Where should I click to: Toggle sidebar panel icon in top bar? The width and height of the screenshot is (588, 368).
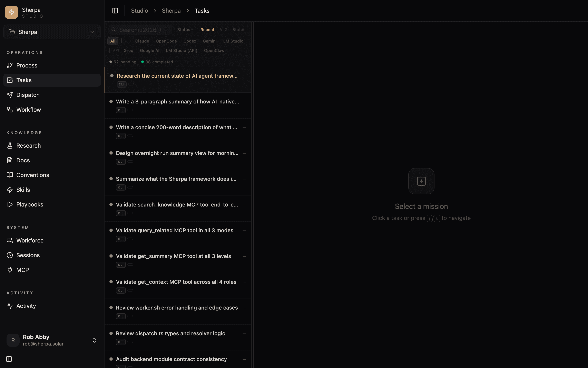click(115, 11)
